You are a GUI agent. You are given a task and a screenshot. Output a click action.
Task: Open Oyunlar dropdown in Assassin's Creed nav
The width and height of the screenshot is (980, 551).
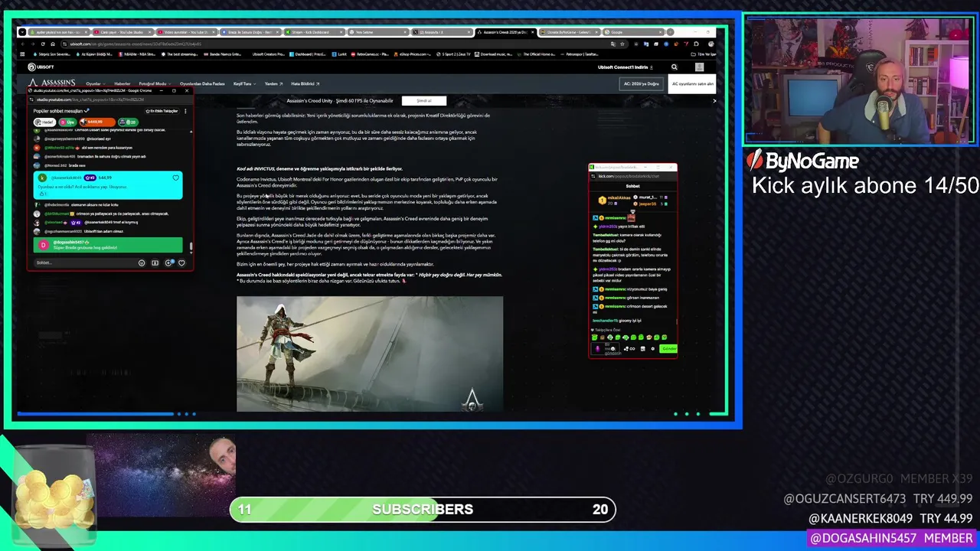95,83
